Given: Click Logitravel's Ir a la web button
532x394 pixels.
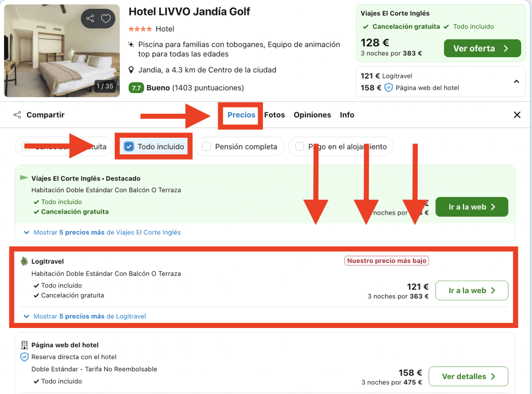Looking at the screenshot, I should pos(472,291).
